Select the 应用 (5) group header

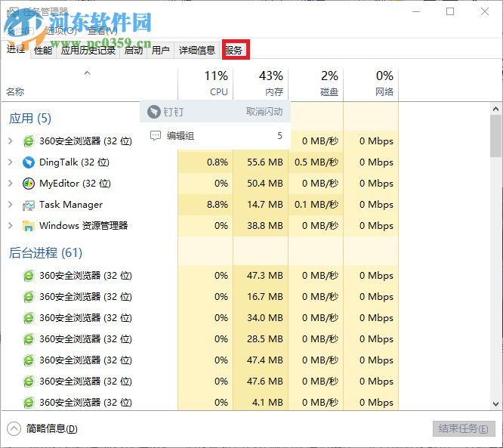click(30, 119)
